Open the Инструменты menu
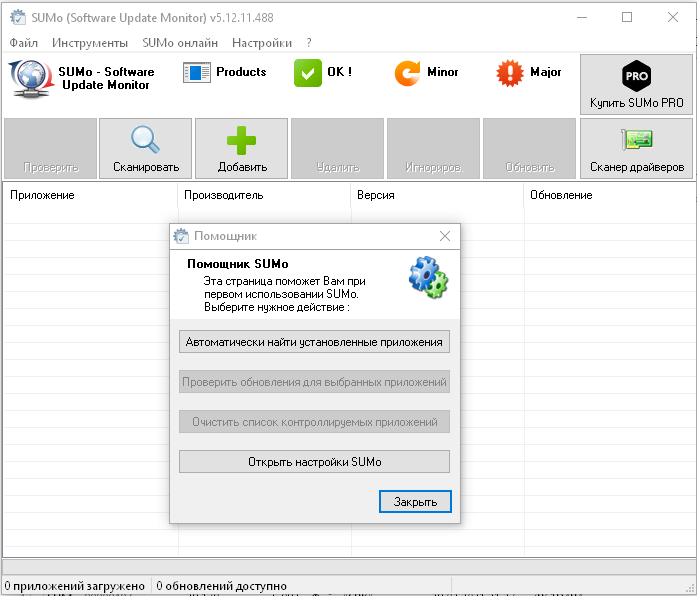 tap(90, 43)
